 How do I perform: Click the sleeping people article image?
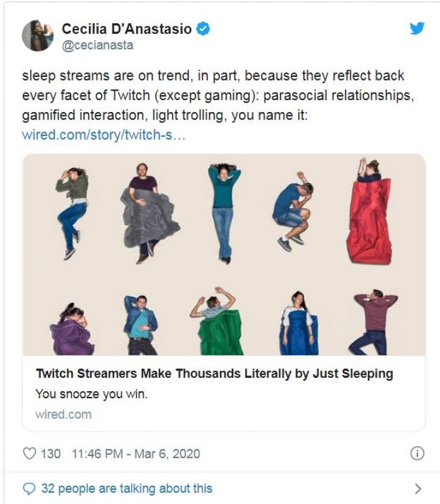(x=224, y=254)
